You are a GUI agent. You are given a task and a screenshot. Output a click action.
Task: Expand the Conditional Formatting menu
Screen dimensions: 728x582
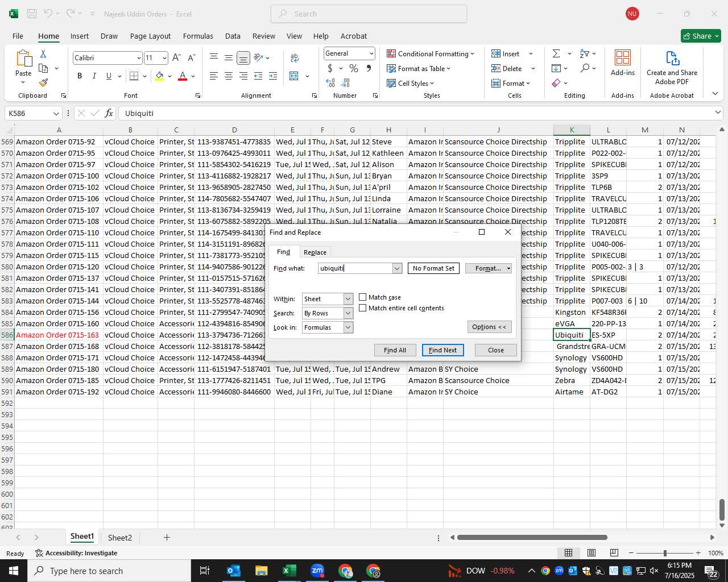(x=431, y=53)
